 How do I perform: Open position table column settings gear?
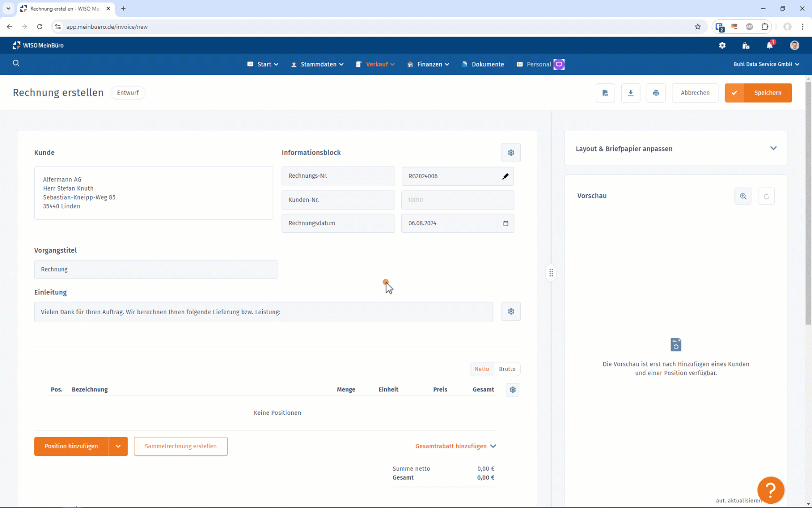click(512, 390)
